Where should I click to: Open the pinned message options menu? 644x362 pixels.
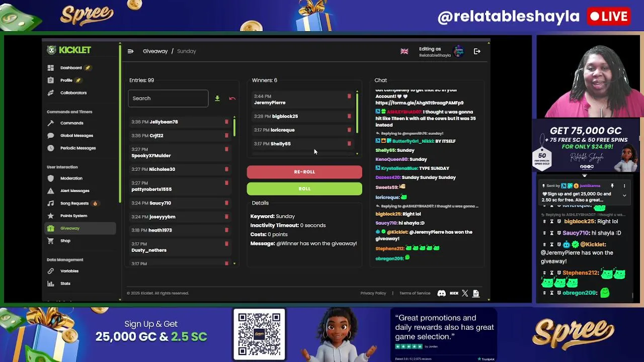click(624, 186)
